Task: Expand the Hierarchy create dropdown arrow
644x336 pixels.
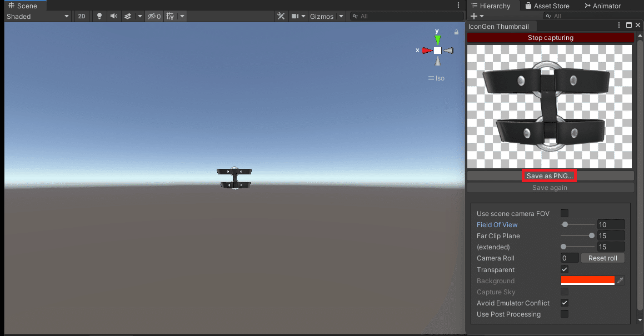Action: [x=482, y=16]
